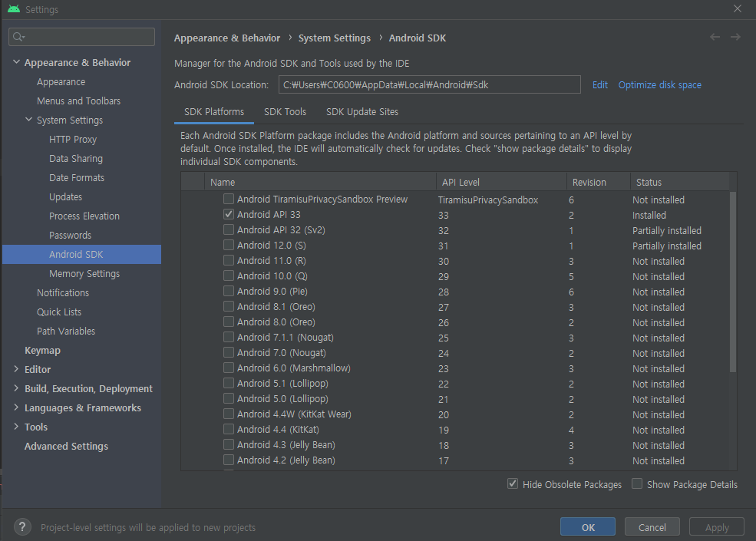
Task: Check Android API 32 (Sv2) checkbox
Action: coord(229,229)
